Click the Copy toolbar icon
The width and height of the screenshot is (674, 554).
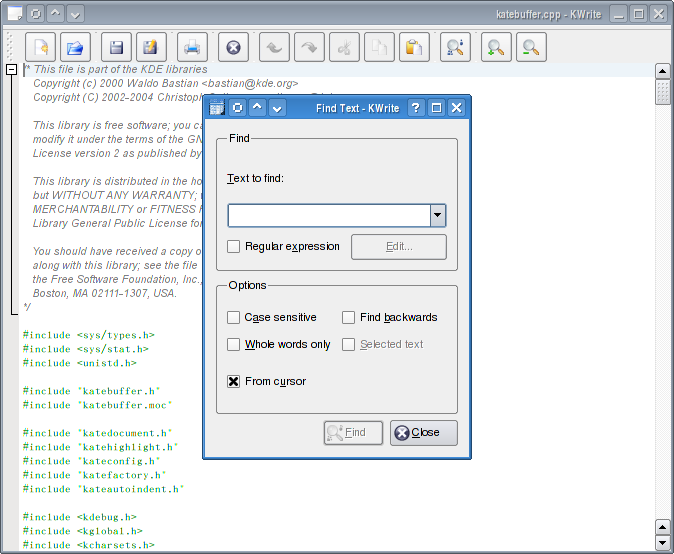(379, 47)
